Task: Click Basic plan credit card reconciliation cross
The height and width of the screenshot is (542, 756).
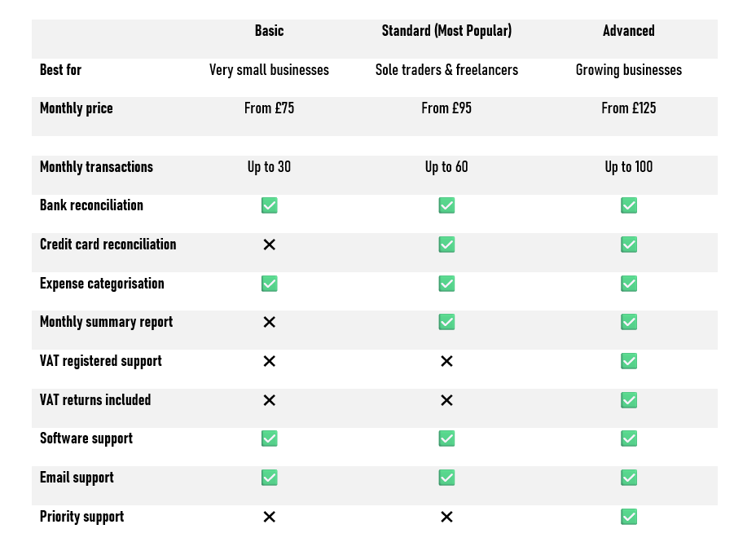Action: [269, 245]
